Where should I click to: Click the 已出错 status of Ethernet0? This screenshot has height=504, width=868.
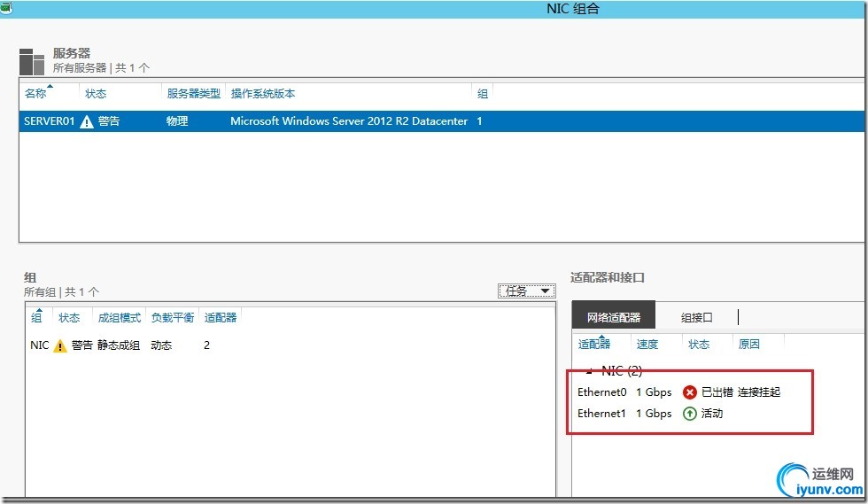(717, 392)
